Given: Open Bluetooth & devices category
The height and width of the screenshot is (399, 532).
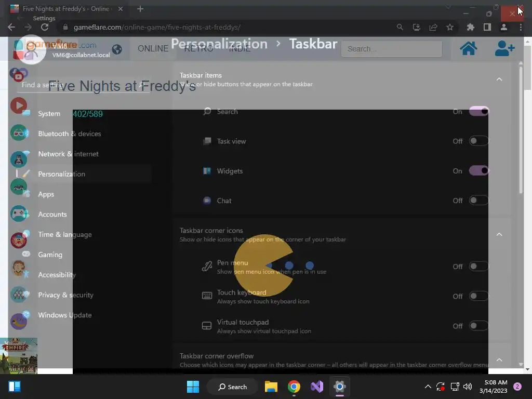Looking at the screenshot, I should click(x=83, y=134).
